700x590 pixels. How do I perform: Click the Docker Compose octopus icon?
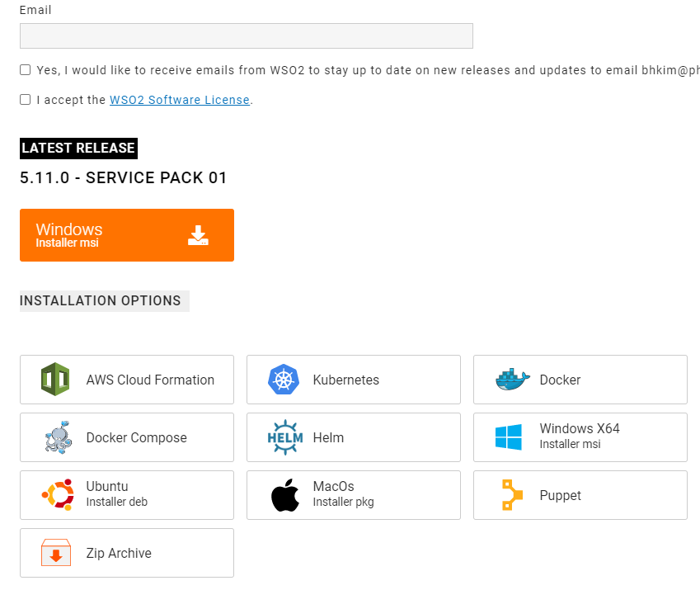[59, 437]
